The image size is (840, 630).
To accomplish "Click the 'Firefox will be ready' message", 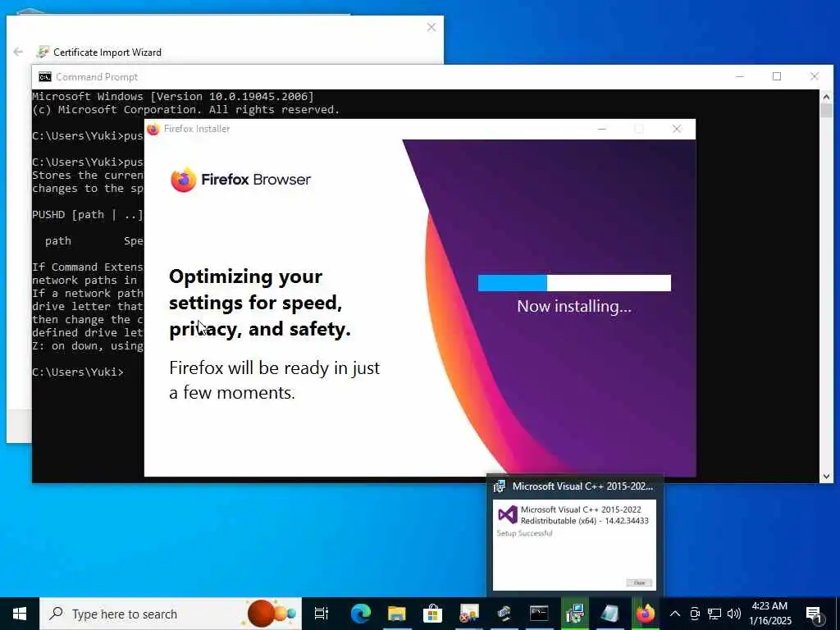I will coord(274,381).
